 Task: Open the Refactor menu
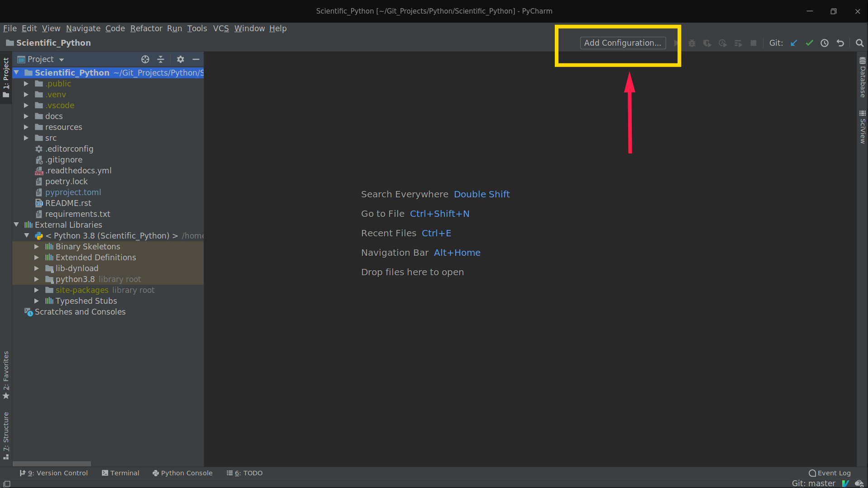click(146, 29)
